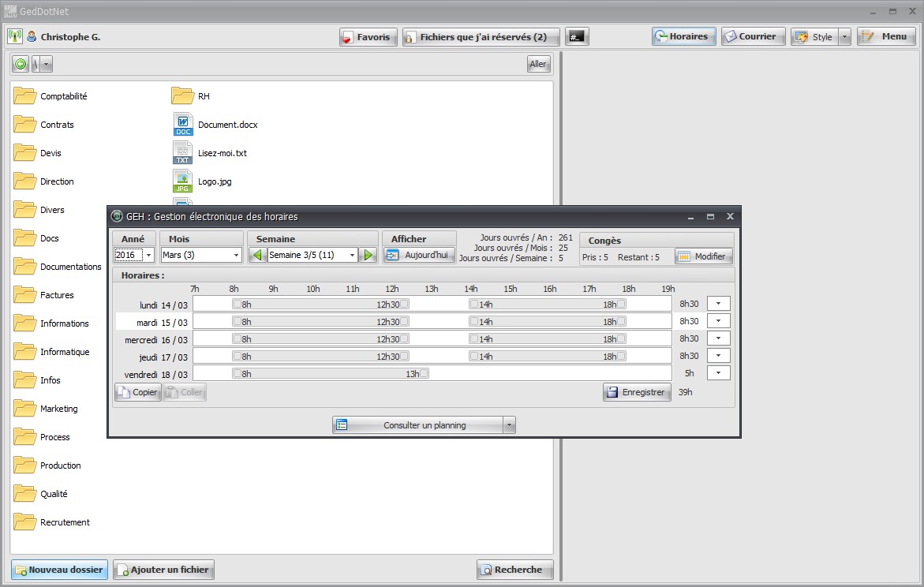Toggle mardi 12h30 end handle checkbox
The height and width of the screenshot is (587, 924).
pos(404,321)
